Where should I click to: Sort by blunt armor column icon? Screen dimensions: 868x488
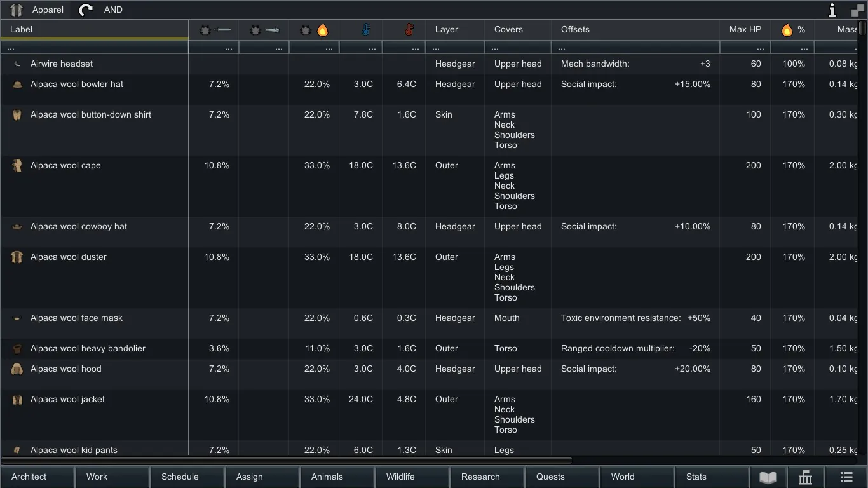pos(264,30)
